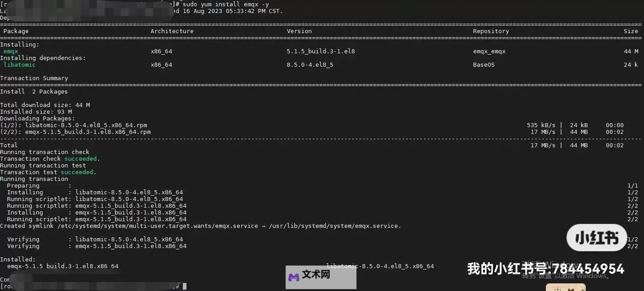Click the '535 kB/s' download speed
This screenshot has width=644, height=291.
click(x=541, y=125)
